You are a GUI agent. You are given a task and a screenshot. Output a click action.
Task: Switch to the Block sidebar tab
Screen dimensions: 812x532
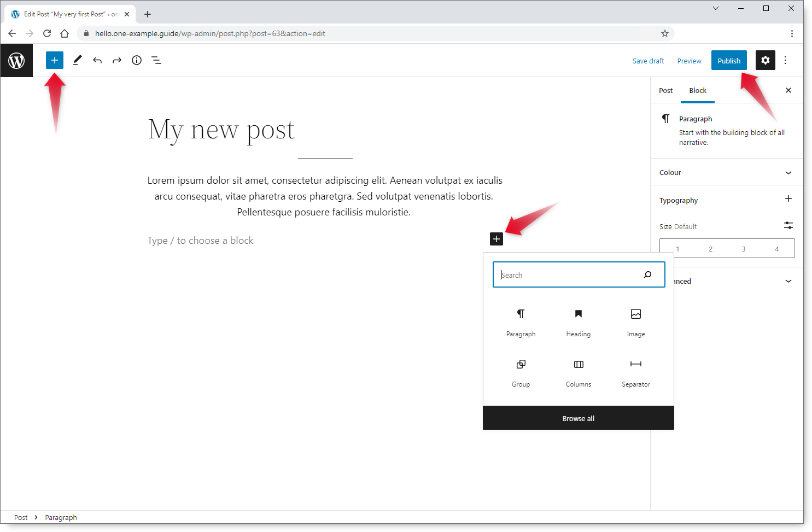click(697, 91)
